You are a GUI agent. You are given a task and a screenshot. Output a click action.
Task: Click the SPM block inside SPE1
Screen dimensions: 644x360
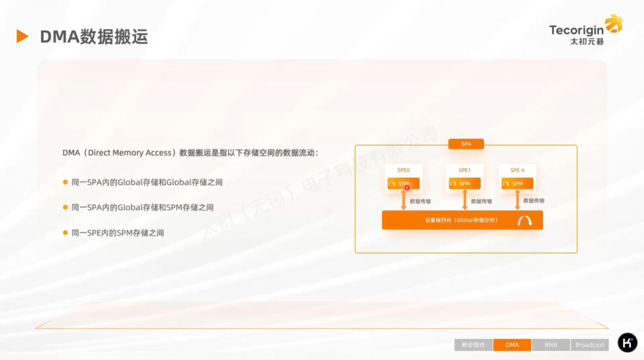point(464,183)
